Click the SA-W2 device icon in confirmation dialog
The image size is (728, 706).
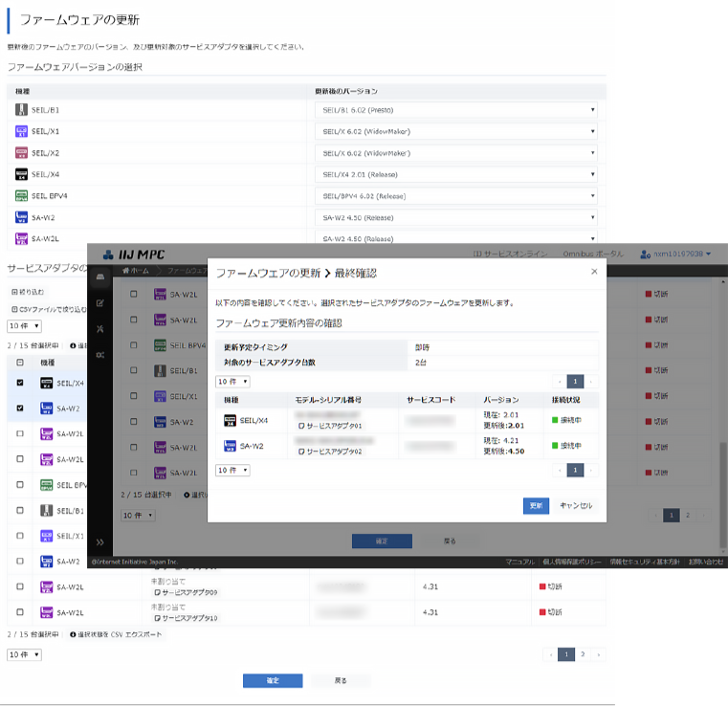point(230,446)
